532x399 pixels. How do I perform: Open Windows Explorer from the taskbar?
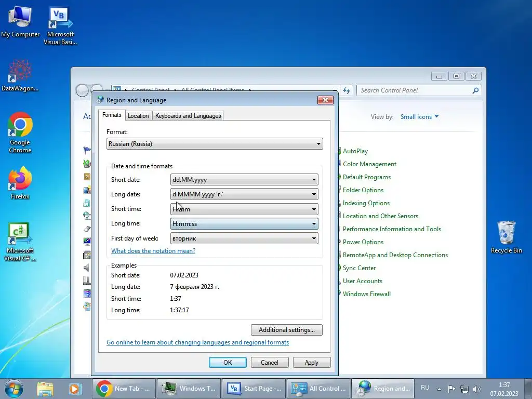[45, 389]
